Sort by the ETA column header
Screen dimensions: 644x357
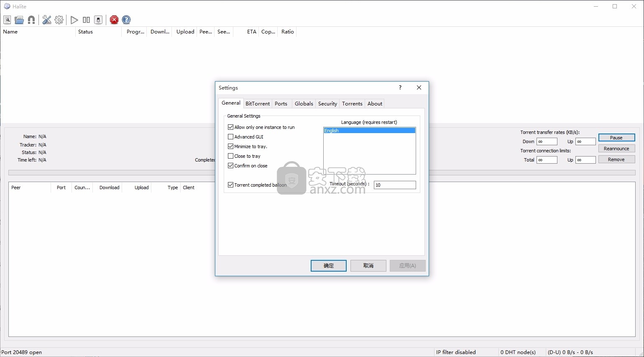pos(246,32)
